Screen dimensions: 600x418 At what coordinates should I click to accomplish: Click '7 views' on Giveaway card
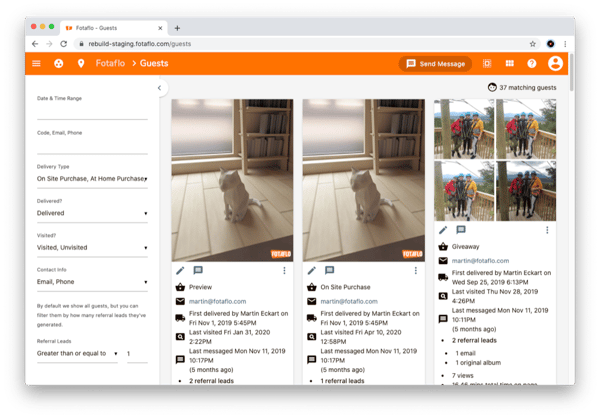click(x=463, y=376)
